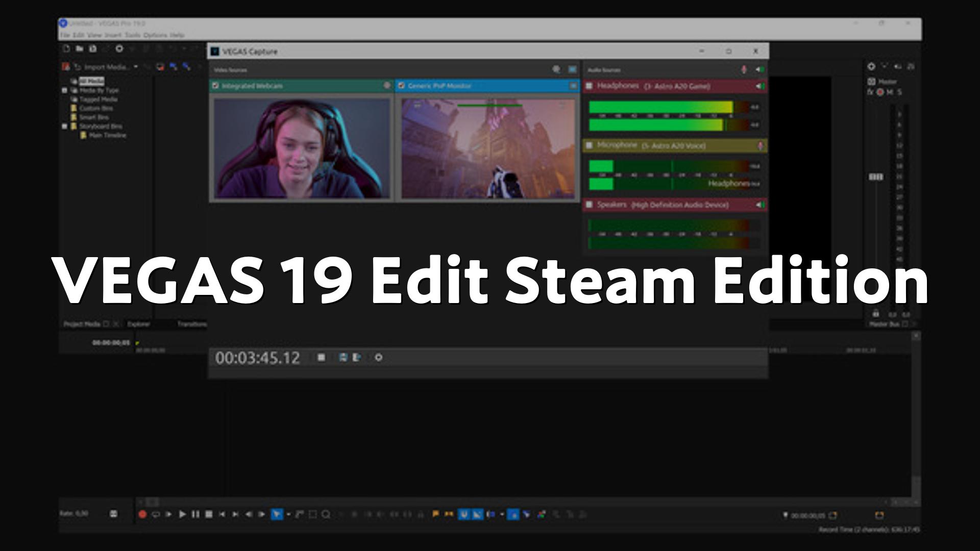
Task: Click speaker icon in Audio Sources header
Action: point(760,69)
